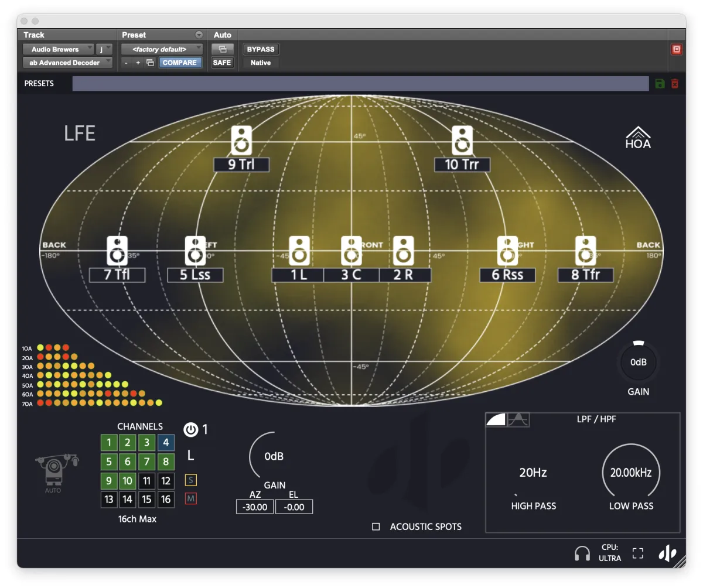Click the master GAIN knob at right
Viewport: 703px width, 588px height.
click(x=638, y=362)
